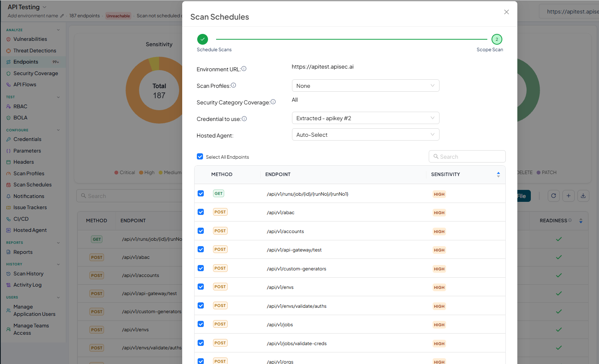This screenshot has height=364, width=599.
Task: Click the Parameters braces icon
Action: pos(8,151)
